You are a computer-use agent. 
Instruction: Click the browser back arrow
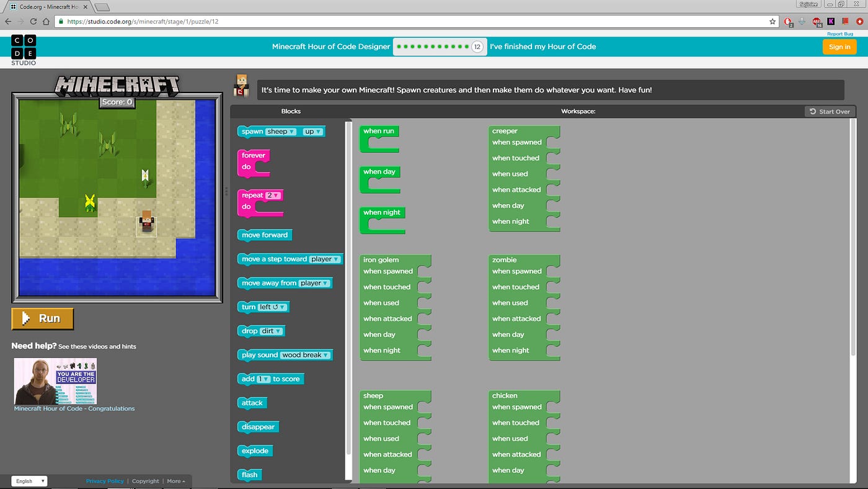coord(8,21)
